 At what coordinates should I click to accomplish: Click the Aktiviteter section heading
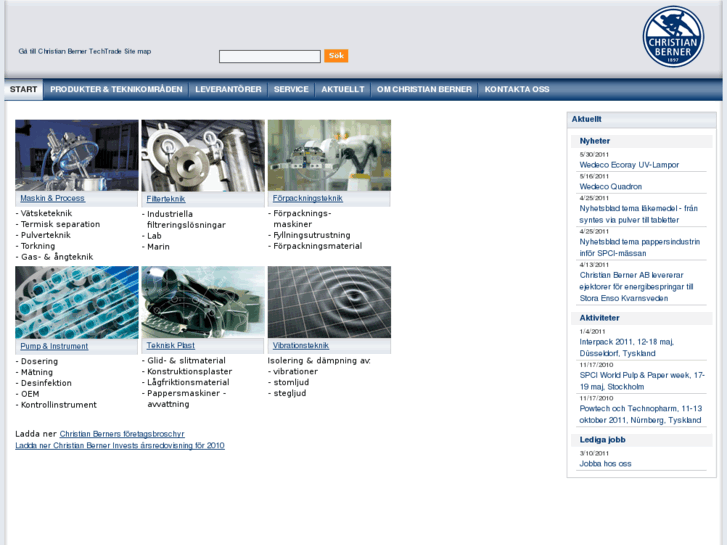(599, 318)
